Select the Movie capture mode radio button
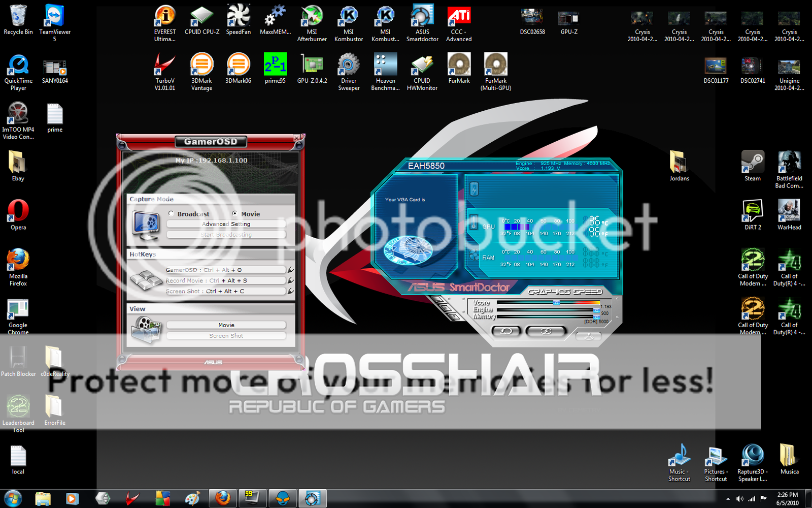The height and width of the screenshot is (508, 812). click(234, 214)
